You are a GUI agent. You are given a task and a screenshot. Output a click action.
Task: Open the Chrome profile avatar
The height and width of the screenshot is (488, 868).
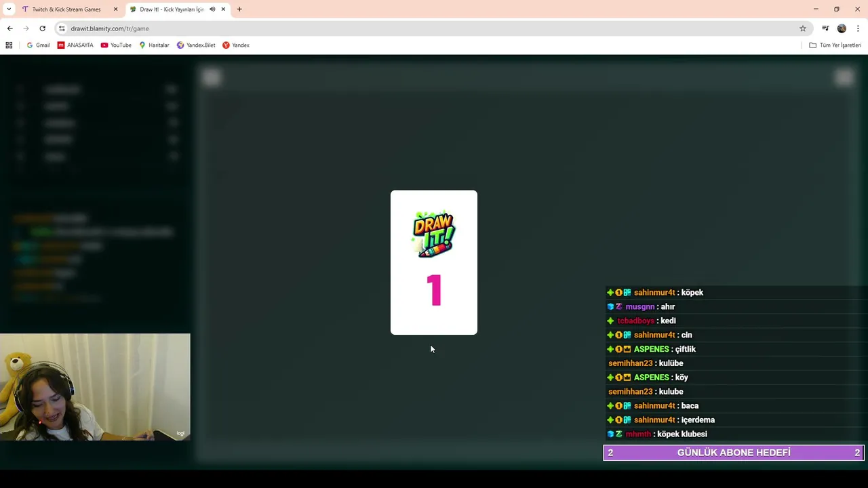[842, 28]
